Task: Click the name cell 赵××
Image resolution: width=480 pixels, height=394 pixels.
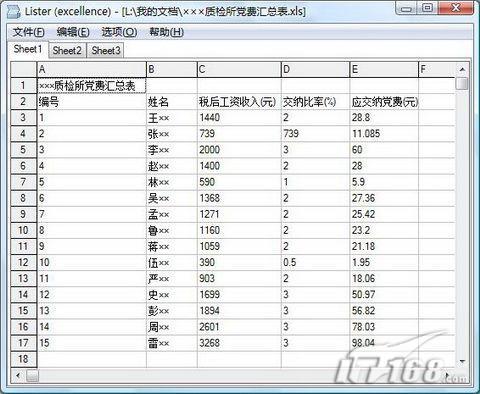Action: tap(172, 166)
